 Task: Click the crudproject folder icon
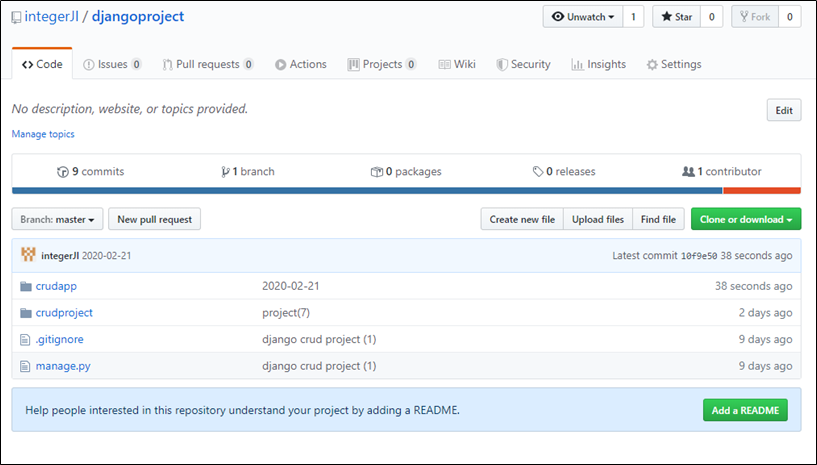tap(26, 313)
